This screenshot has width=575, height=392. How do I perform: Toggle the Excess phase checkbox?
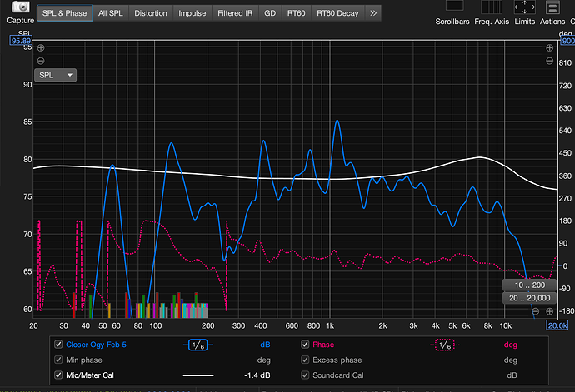tap(305, 360)
